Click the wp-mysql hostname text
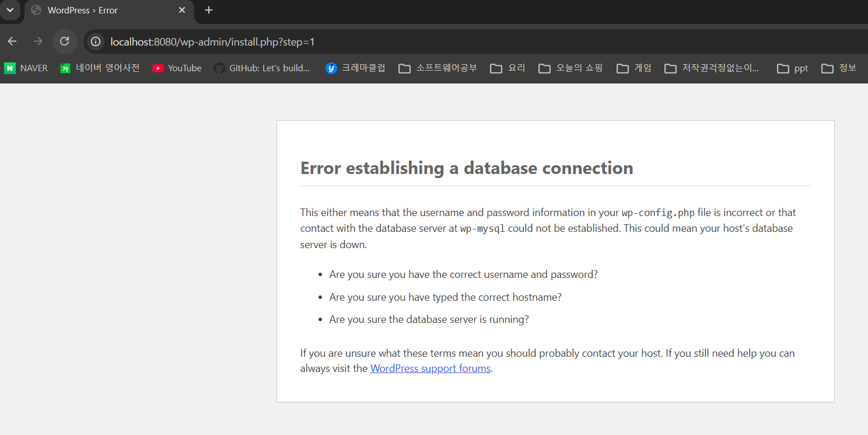The width and height of the screenshot is (868, 435). [x=482, y=228]
